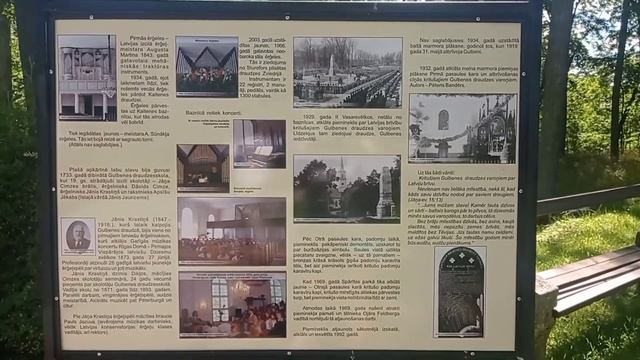640x360 pixels.
Task: Open the photo of monument beside church tower
Action: click(347, 189)
